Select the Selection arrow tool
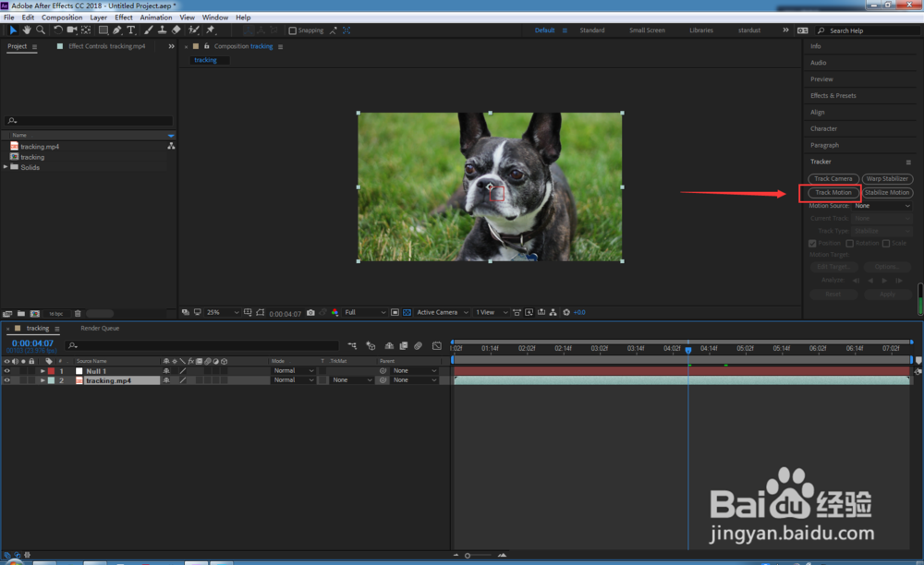This screenshot has height=565, width=924. [13, 30]
